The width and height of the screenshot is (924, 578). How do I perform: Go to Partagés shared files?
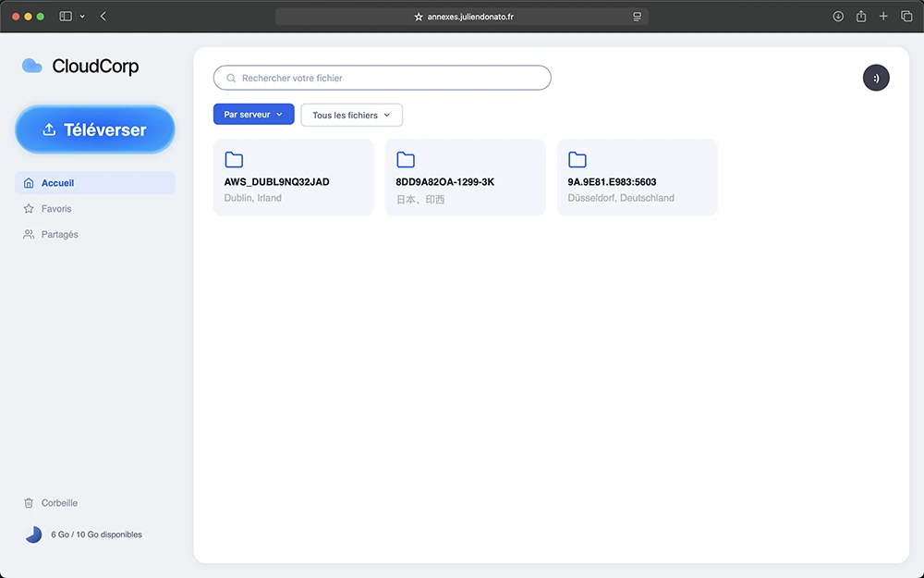tap(59, 235)
